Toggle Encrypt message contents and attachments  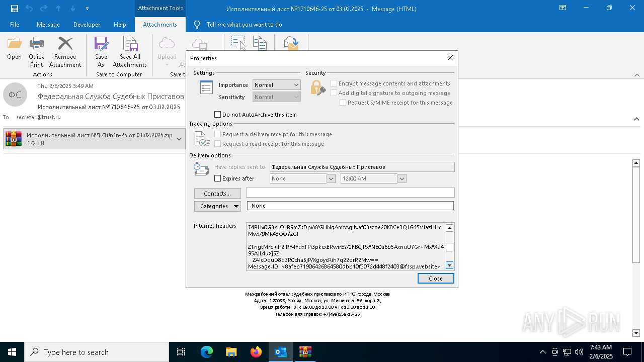(334, 83)
